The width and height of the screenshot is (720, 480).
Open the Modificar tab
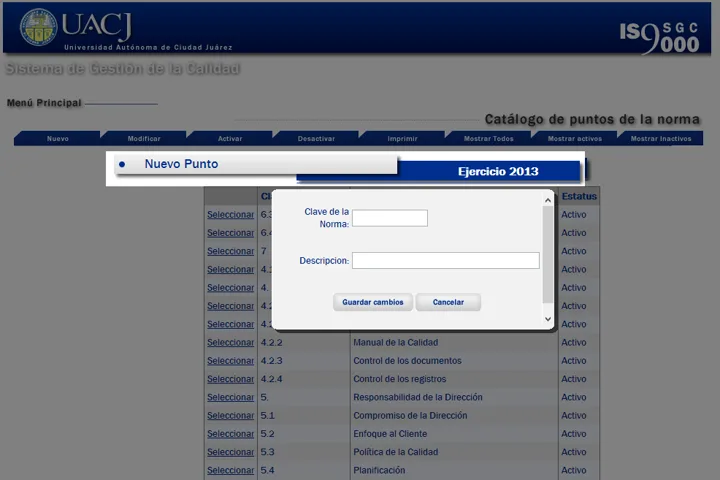(144, 138)
